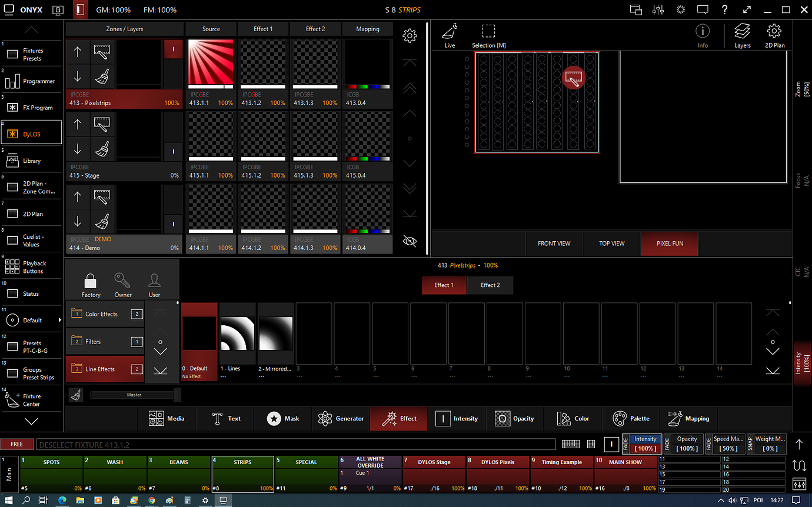The height and width of the screenshot is (507, 812).
Task: Open DyLOS zone settings gear
Action: [410, 36]
